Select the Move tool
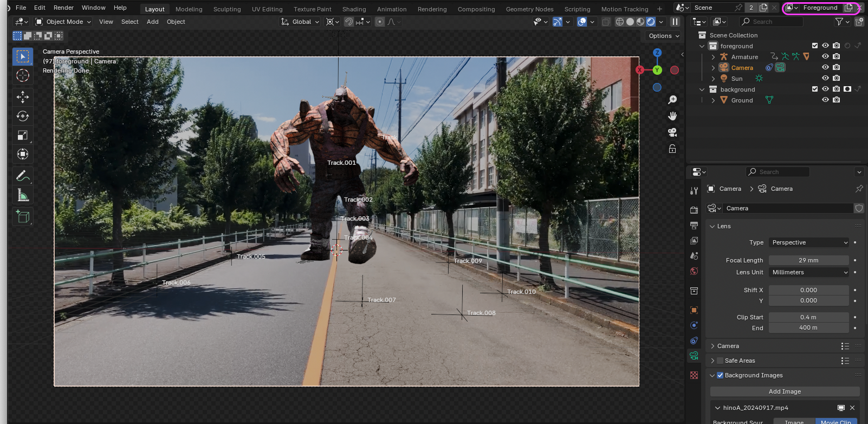This screenshot has width=868, height=424. pos(23,97)
